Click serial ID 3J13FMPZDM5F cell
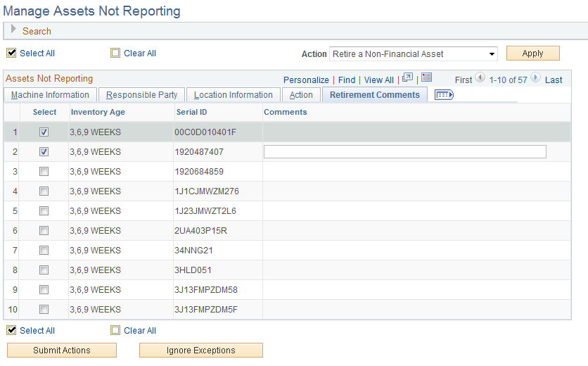The image size is (588, 366). point(206,309)
